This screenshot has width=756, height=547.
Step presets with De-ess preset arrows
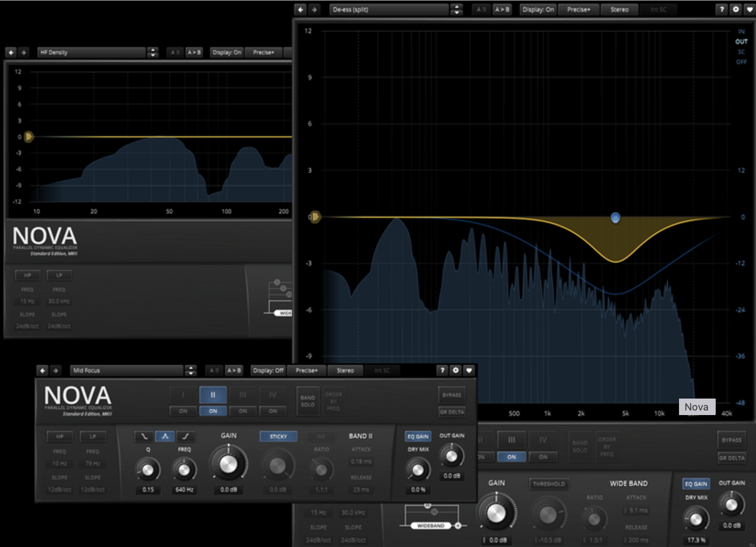point(457,9)
